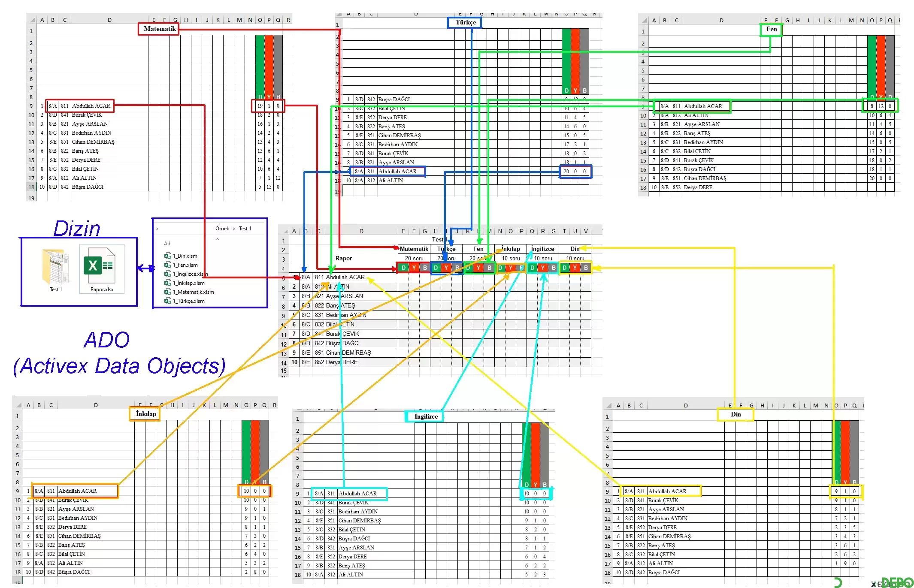
Task: Select row 18 header in Matematik sheet
Action: click(31, 187)
